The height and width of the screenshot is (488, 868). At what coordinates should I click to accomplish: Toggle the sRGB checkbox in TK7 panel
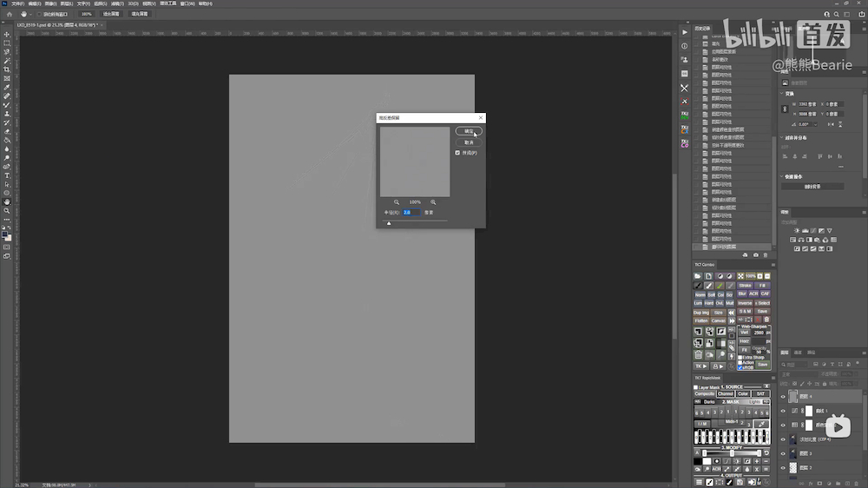(740, 367)
